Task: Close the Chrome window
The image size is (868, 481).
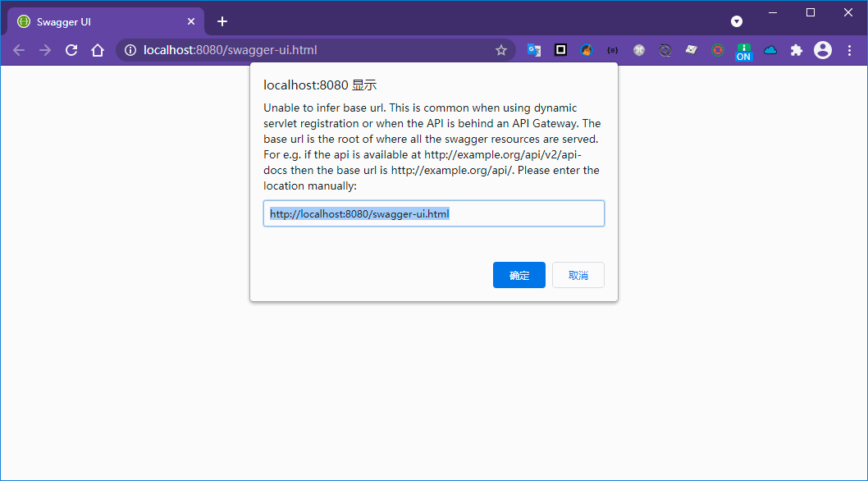Action: pos(848,13)
